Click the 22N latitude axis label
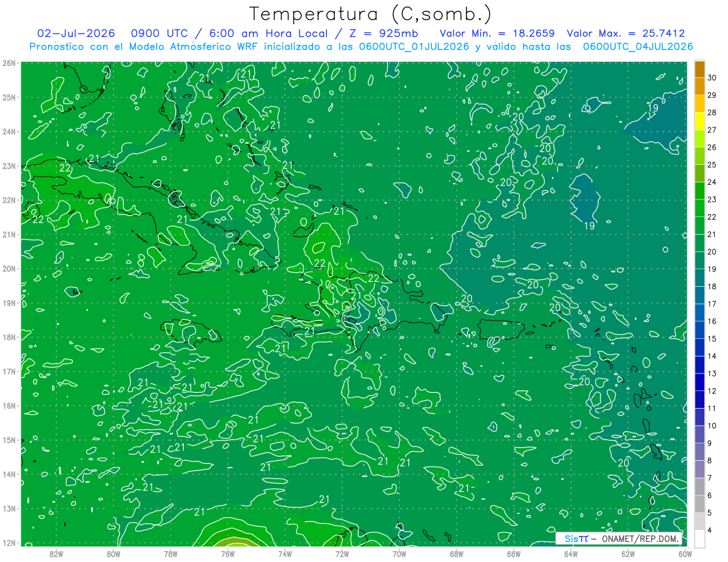 tap(8, 200)
